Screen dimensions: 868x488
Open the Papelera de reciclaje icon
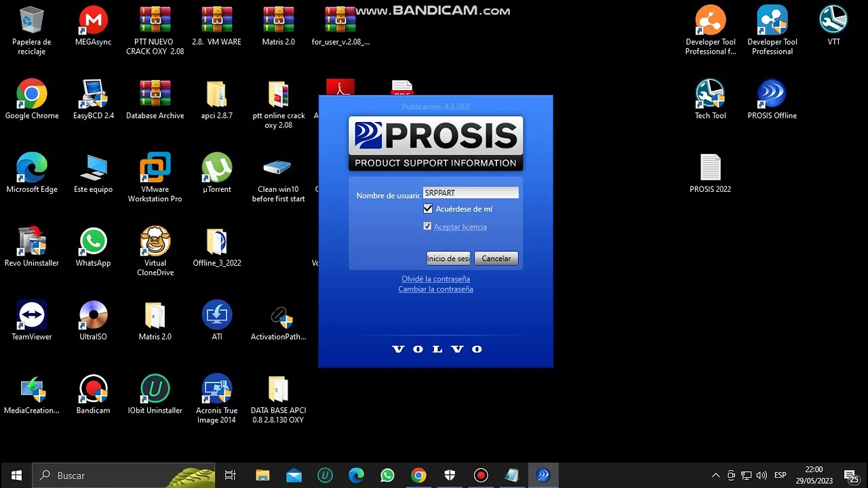[x=31, y=30]
